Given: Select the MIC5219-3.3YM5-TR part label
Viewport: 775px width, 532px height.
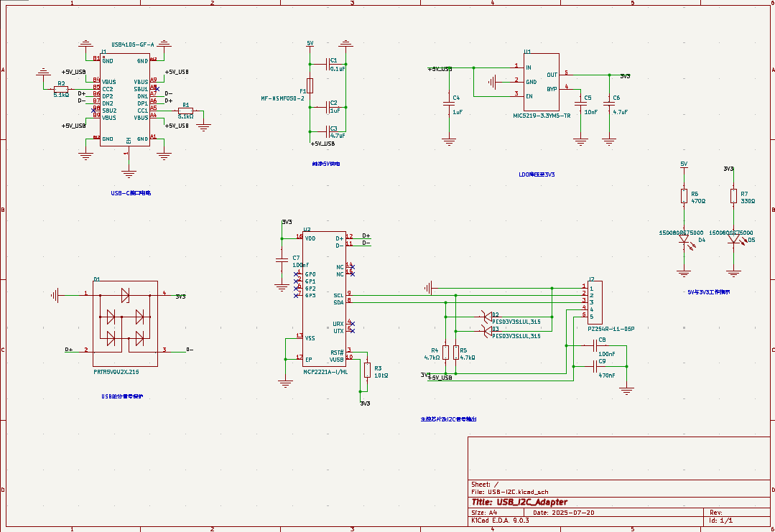Looking at the screenshot, I should (x=542, y=116).
